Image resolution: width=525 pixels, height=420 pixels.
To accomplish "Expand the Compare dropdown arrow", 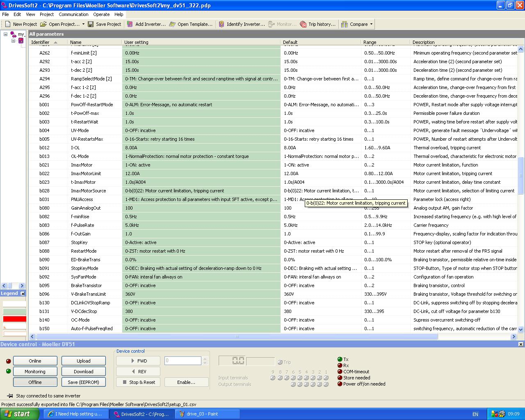I will (x=372, y=24).
